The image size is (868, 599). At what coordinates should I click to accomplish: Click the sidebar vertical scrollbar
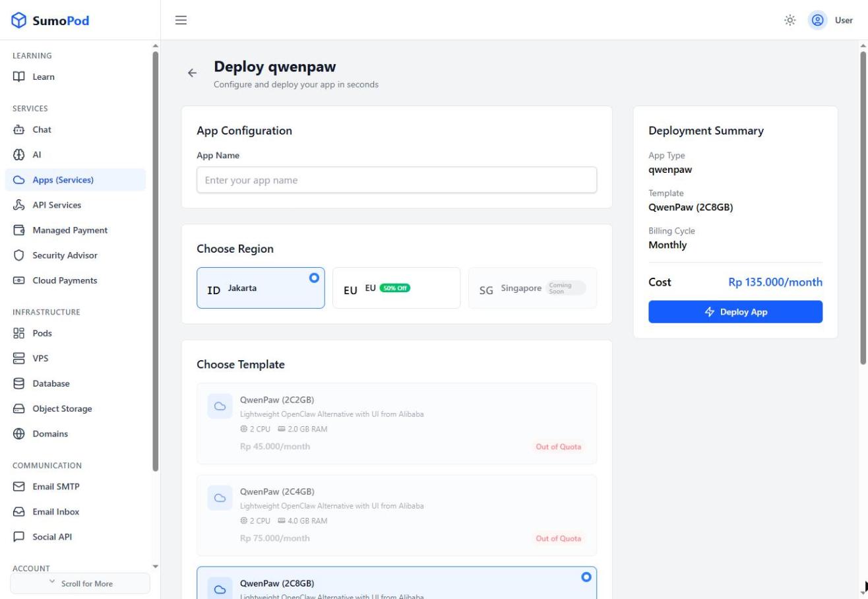coord(156,261)
